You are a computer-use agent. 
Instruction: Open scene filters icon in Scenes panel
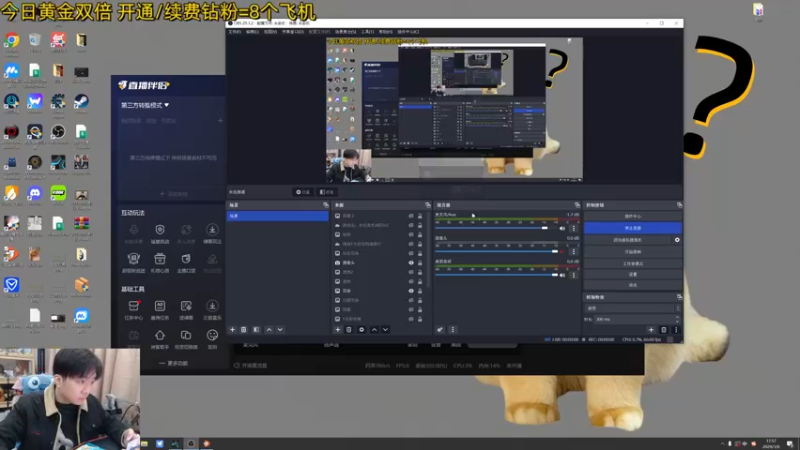[256, 330]
